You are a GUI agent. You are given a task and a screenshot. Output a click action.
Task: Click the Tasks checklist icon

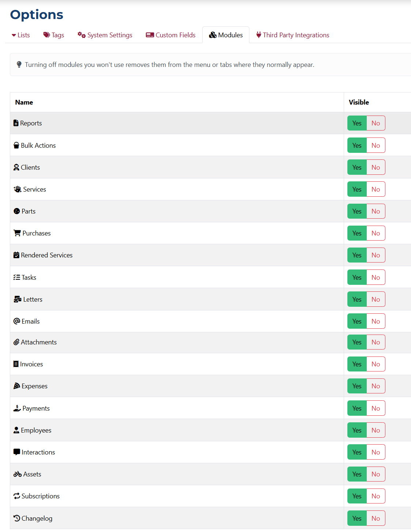tap(16, 277)
